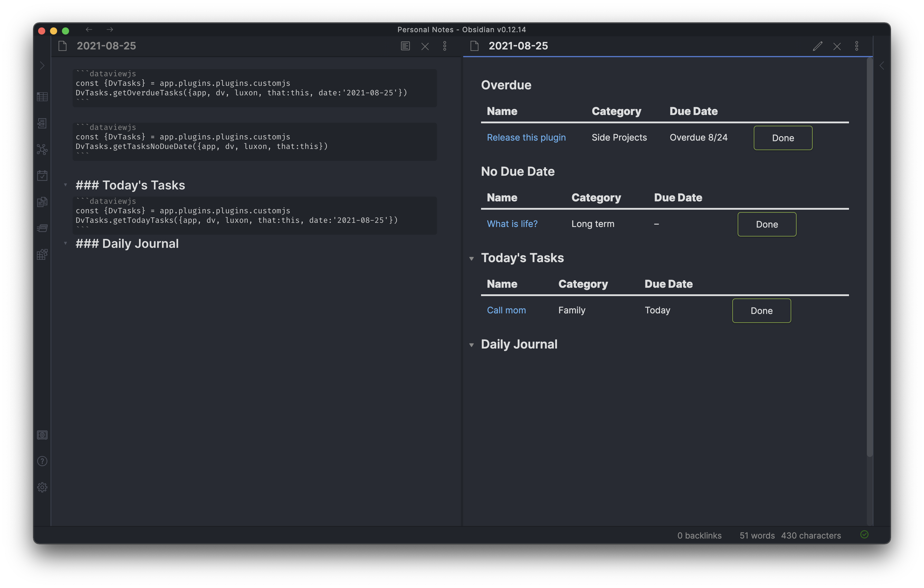Click the grid with scattered blocks ribbon icon
Image resolution: width=924 pixels, height=588 pixels.
tap(42, 254)
